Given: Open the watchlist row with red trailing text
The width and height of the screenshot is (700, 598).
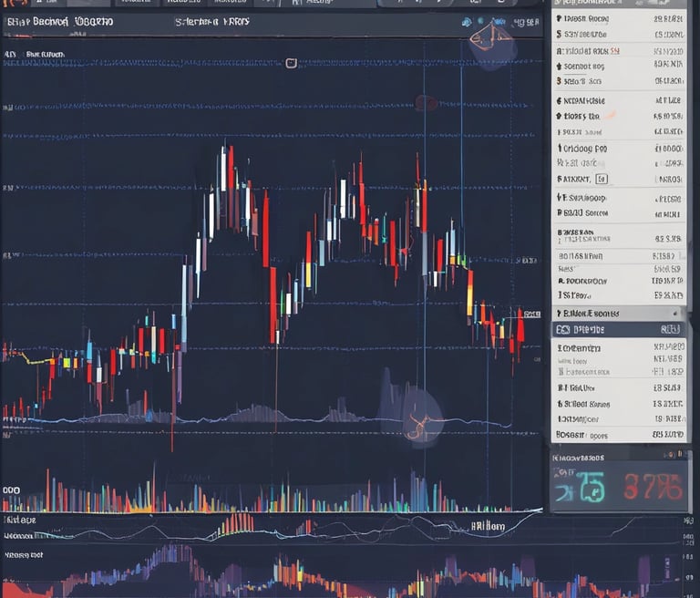Looking at the screenshot, I should pos(619,51).
